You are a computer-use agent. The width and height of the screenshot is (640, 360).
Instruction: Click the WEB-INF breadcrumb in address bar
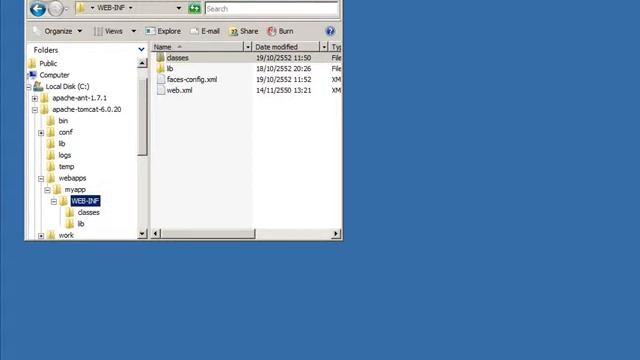pyautogui.click(x=111, y=8)
